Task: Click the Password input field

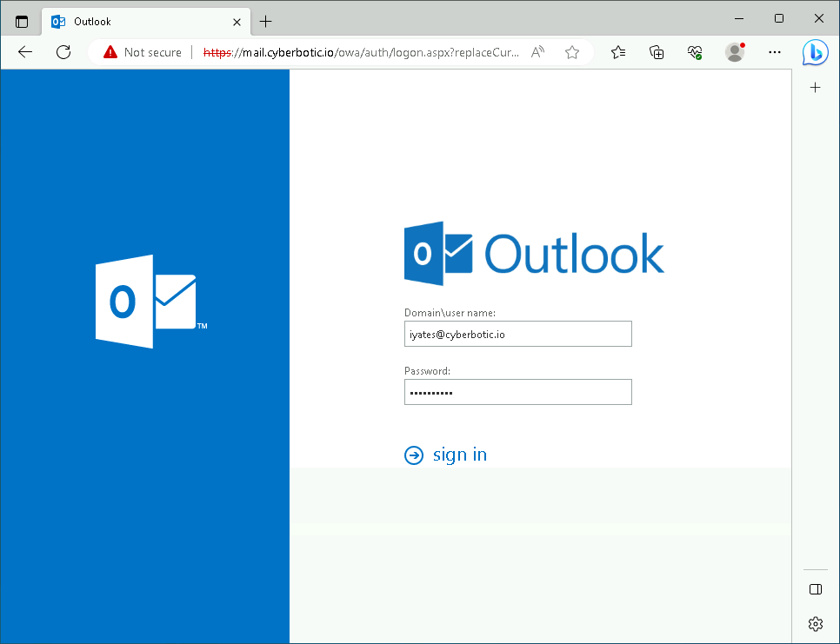Action: [x=517, y=392]
